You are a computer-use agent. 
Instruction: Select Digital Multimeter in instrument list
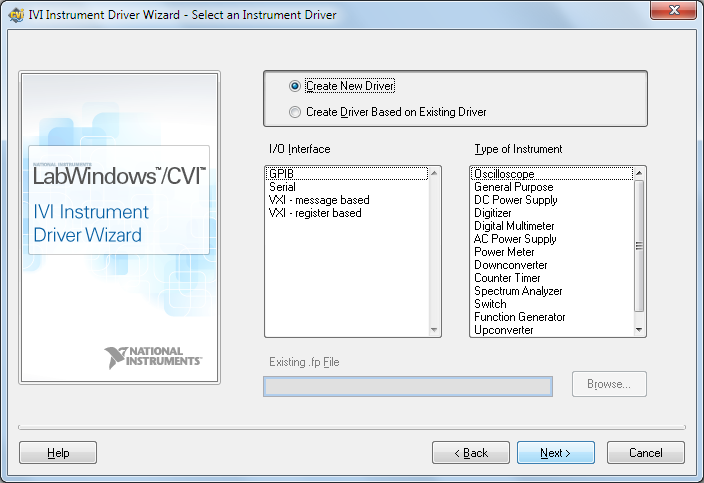[x=514, y=226]
